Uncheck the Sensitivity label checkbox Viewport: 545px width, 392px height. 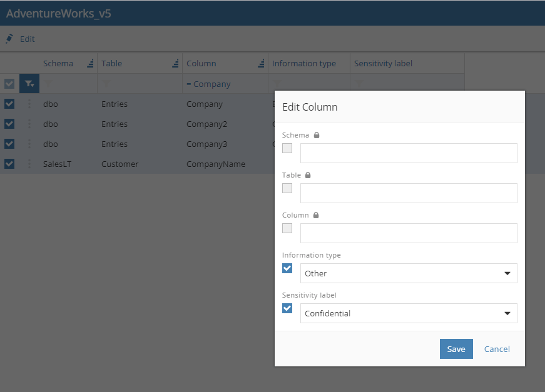point(287,308)
